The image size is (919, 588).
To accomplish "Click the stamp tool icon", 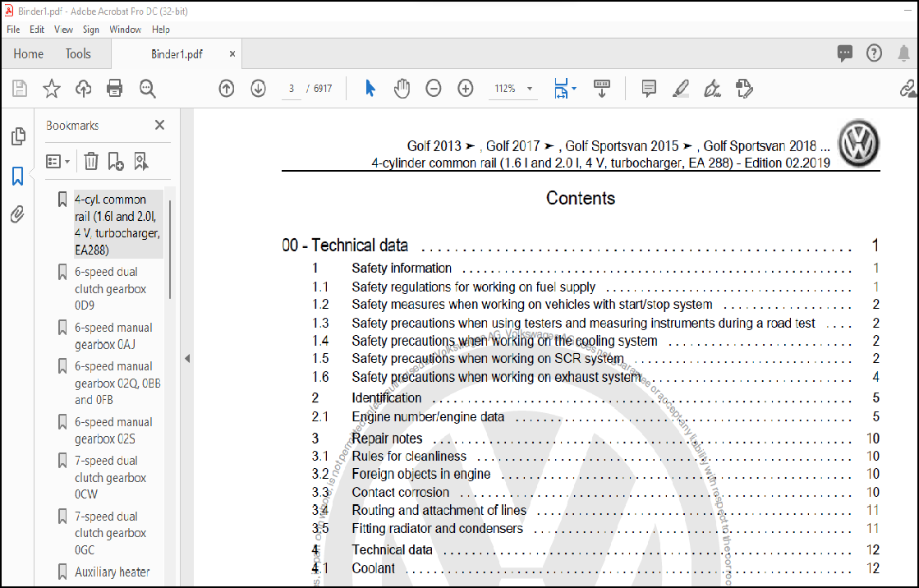I will 744,89.
